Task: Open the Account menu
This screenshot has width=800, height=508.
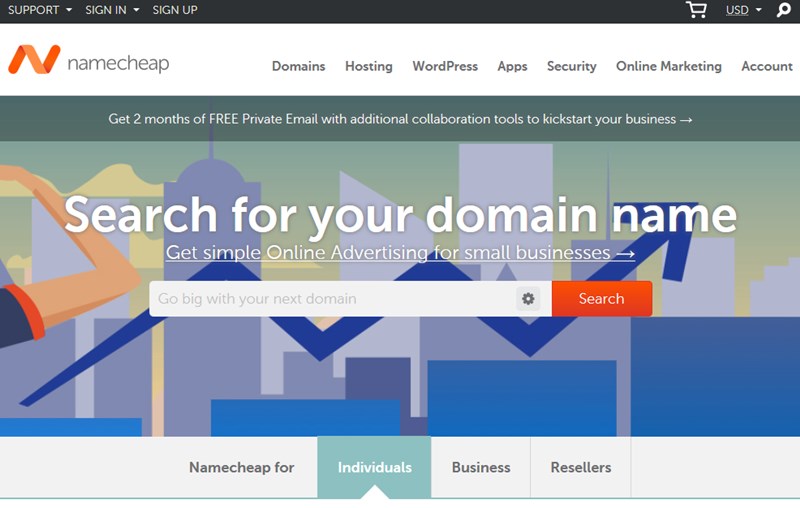Action: click(767, 66)
